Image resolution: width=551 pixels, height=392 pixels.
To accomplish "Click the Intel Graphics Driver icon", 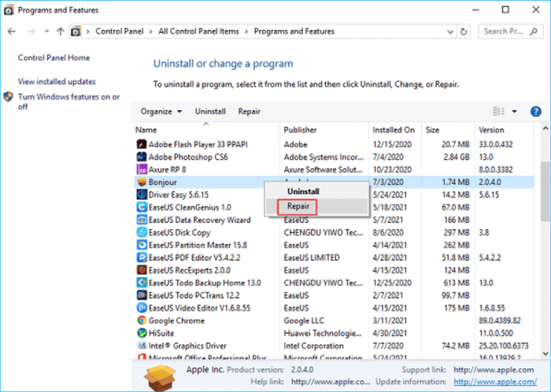I will [142, 346].
